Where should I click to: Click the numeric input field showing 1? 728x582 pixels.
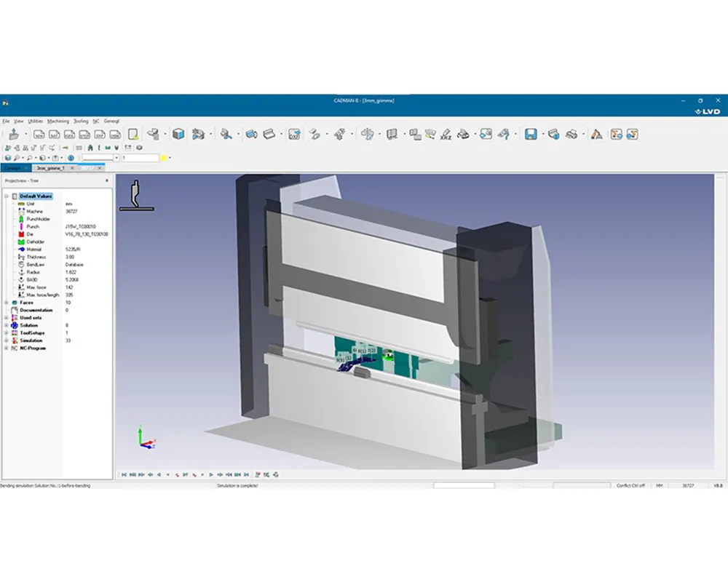[140, 158]
